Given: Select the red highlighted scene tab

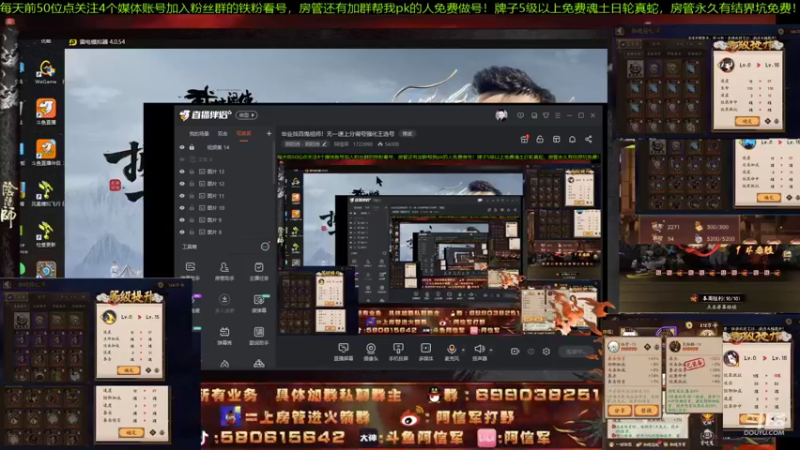Looking at the screenshot, I should [x=244, y=134].
